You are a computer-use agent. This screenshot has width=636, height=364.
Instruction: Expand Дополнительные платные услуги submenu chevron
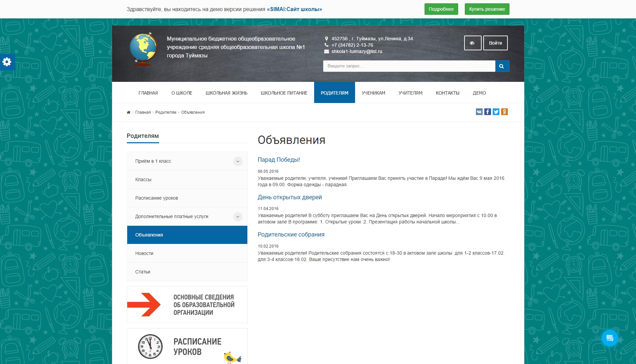[238, 217]
